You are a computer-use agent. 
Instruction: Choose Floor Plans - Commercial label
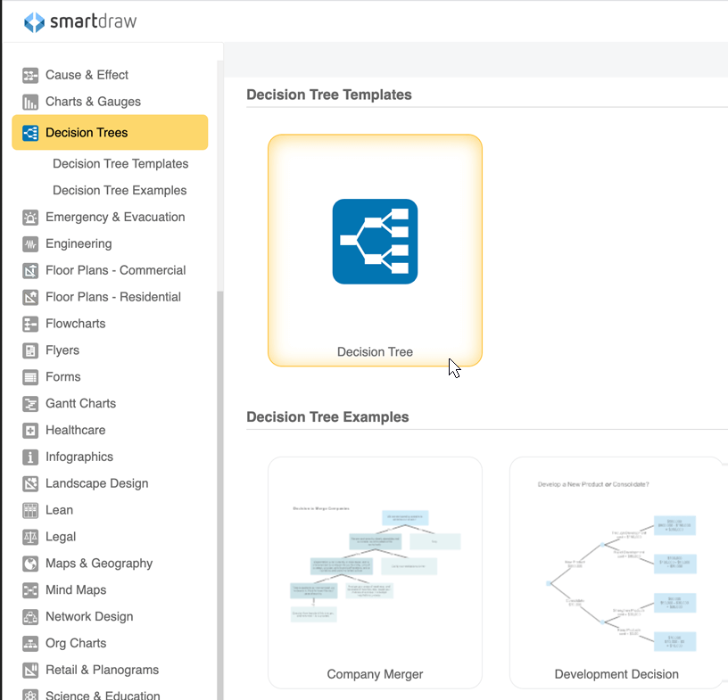[x=116, y=270]
